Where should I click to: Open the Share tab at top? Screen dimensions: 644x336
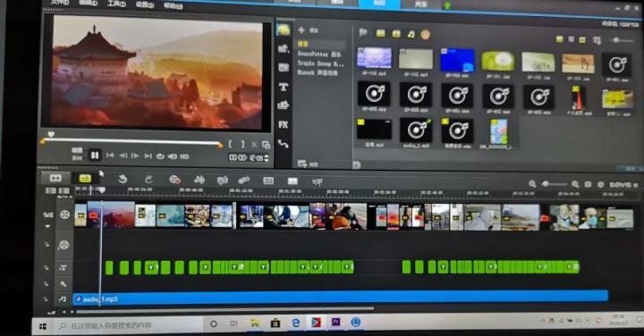coord(420,4)
